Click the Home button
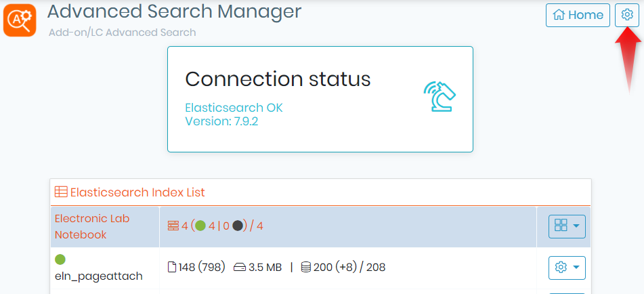Screen dimensions: 644x294 [x=578, y=15]
